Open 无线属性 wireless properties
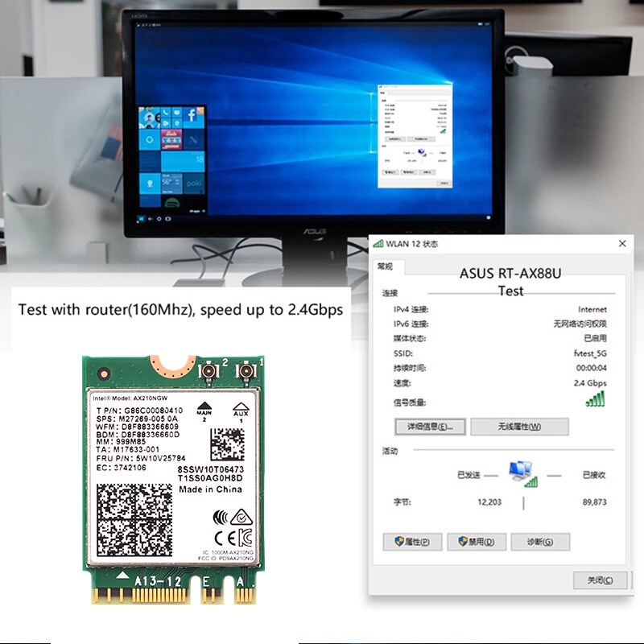644x644 pixels. [x=518, y=426]
